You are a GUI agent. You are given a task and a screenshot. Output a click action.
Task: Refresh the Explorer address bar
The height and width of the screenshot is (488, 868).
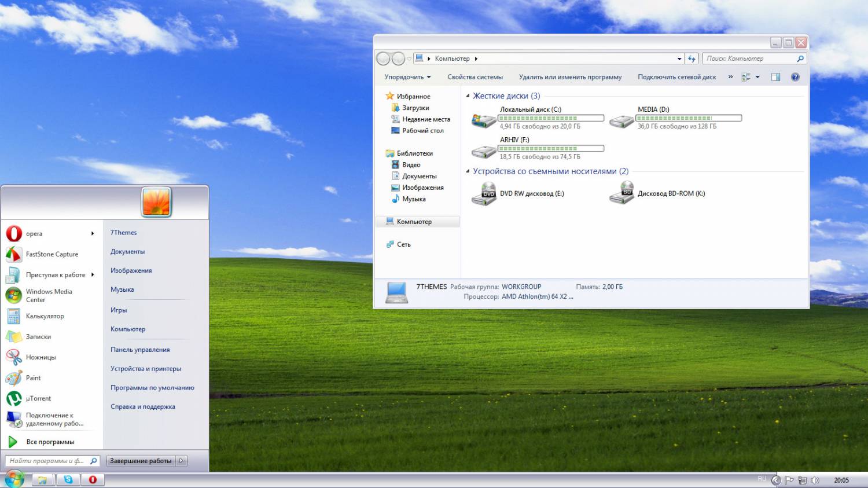click(692, 58)
